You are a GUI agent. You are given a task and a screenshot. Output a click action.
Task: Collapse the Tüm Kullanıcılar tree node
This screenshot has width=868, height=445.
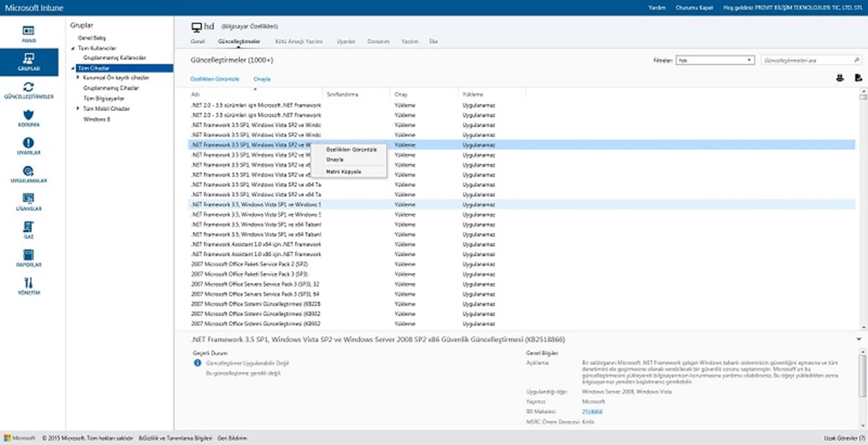pos(73,49)
